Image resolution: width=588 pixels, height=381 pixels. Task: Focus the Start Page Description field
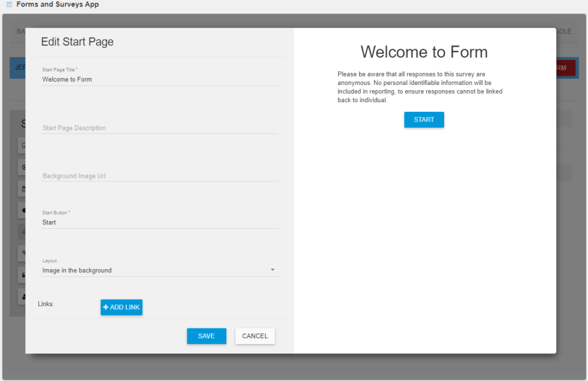tap(159, 128)
